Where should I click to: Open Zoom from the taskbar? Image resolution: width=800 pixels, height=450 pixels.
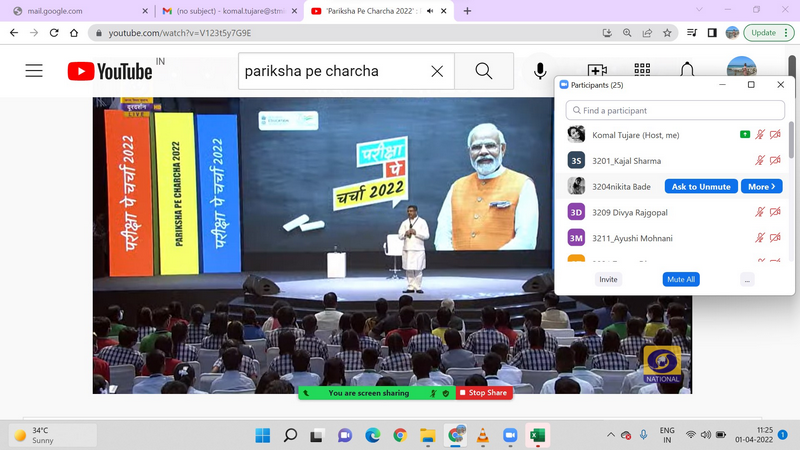[x=510, y=435]
